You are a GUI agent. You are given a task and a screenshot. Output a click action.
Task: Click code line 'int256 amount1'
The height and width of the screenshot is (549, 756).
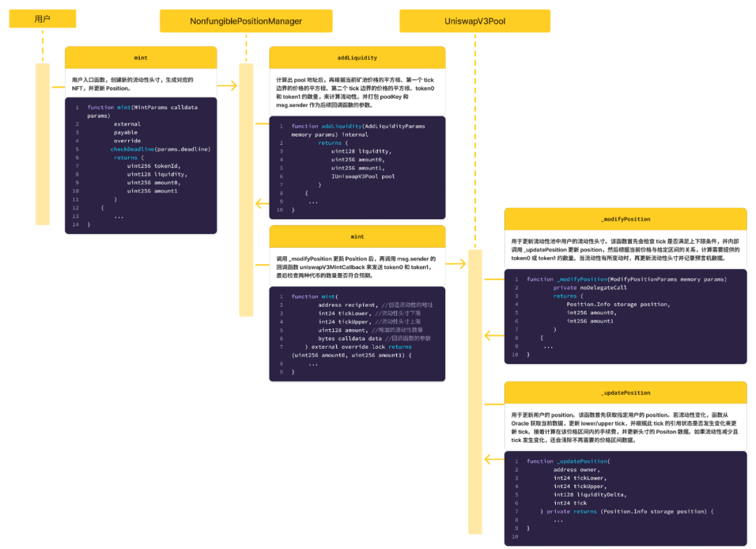coord(589,321)
